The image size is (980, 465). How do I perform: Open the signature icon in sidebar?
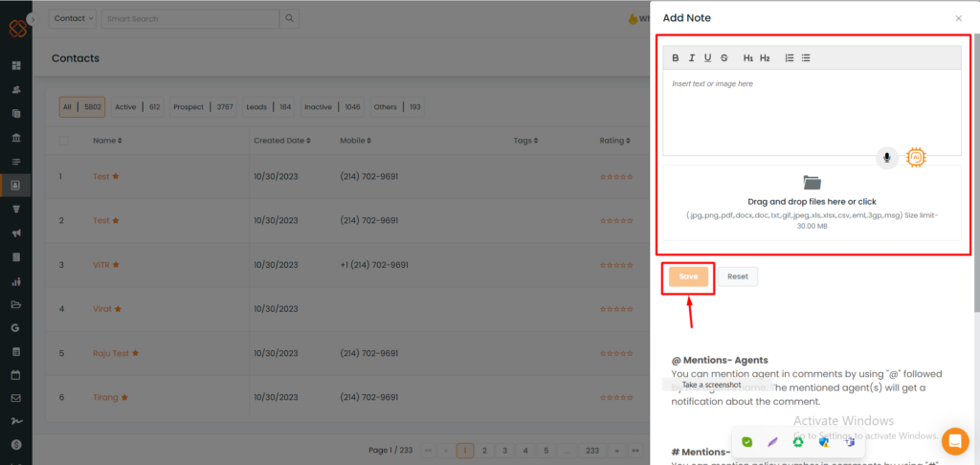coord(16,421)
